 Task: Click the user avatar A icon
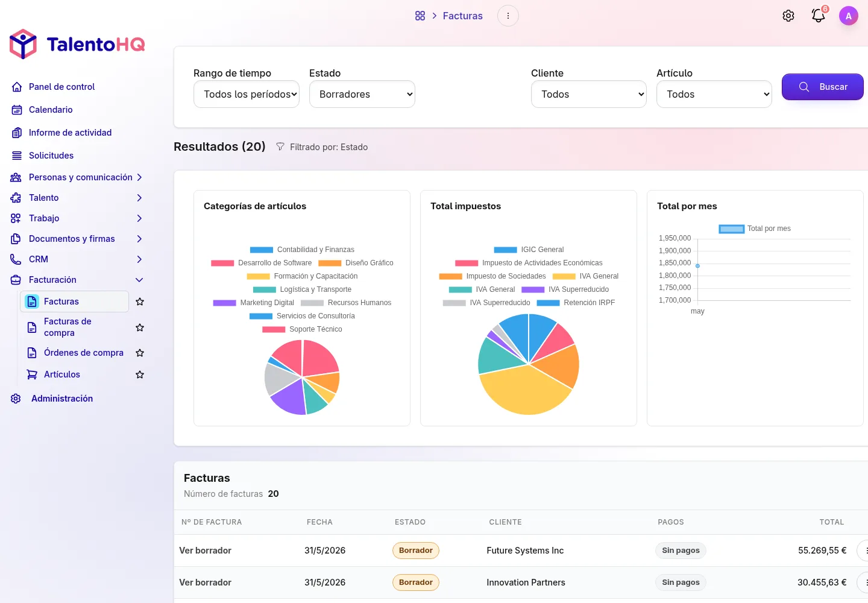(849, 16)
